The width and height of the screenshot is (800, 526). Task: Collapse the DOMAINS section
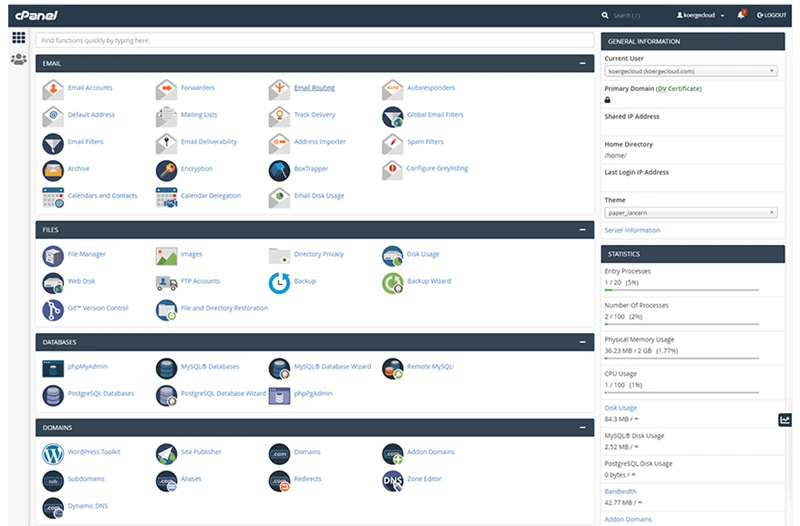pyautogui.click(x=582, y=428)
